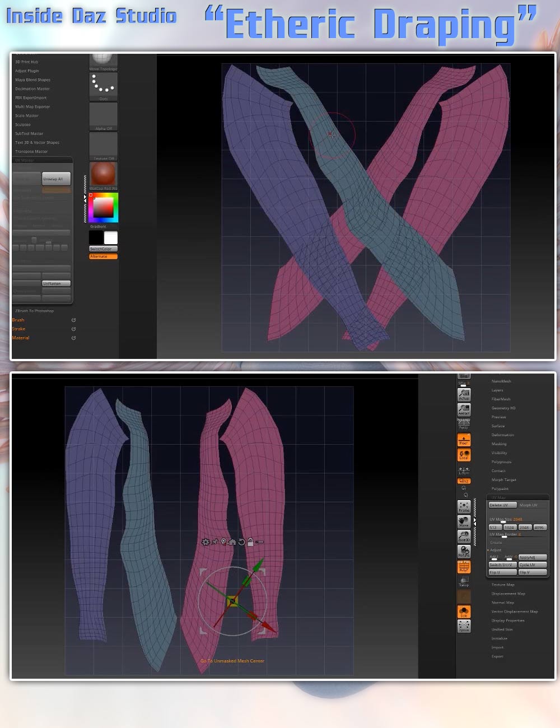Viewport: 560px width, 728px height.
Task: Expand the Polygroups subpalette
Action: coord(502,462)
